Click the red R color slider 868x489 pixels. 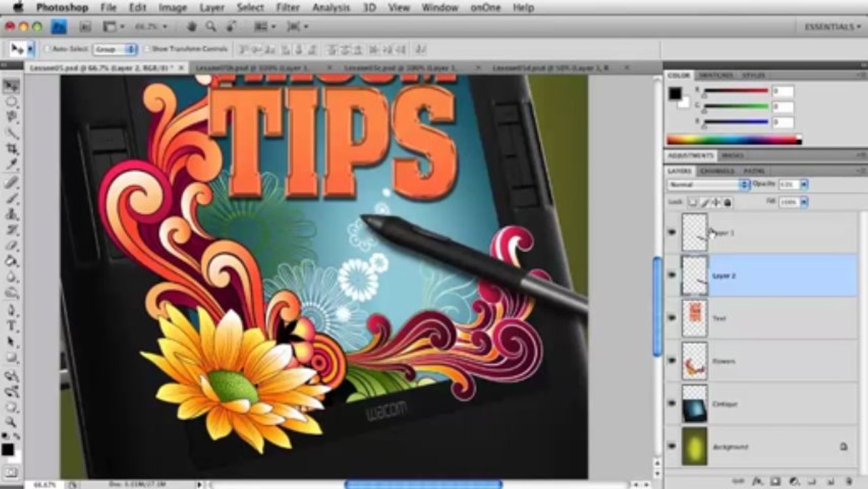(736, 90)
